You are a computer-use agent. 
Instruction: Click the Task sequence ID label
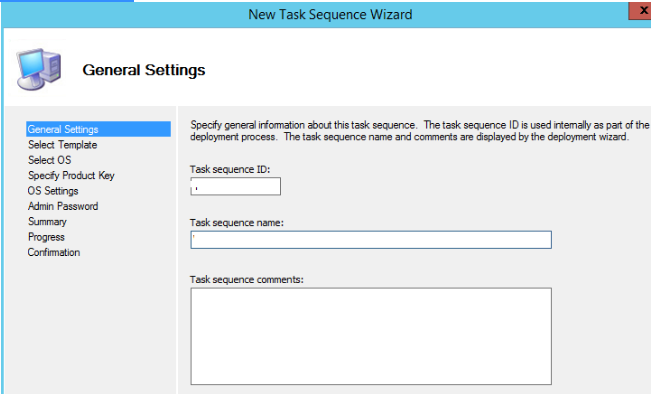click(230, 169)
